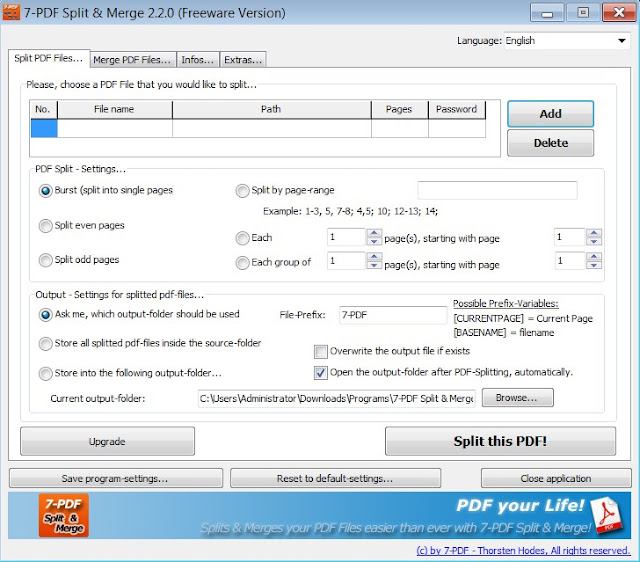Open the Language dropdown
Viewport: 640px width, 562px height.
click(x=622, y=41)
